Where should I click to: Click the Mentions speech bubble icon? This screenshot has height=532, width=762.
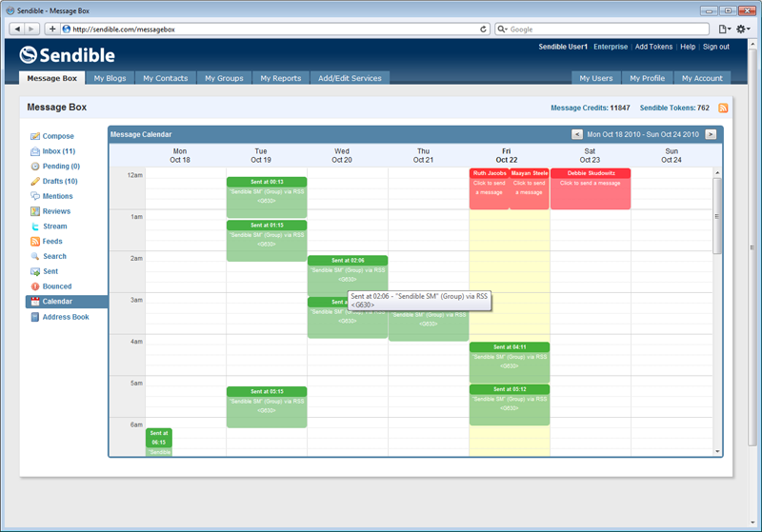35,196
